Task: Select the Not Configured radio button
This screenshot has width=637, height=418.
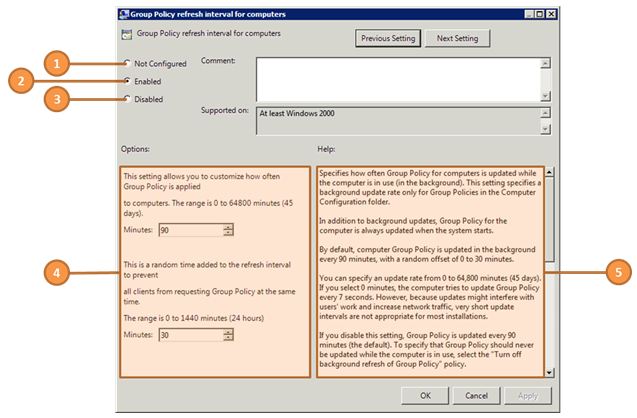Action: click(x=127, y=63)
